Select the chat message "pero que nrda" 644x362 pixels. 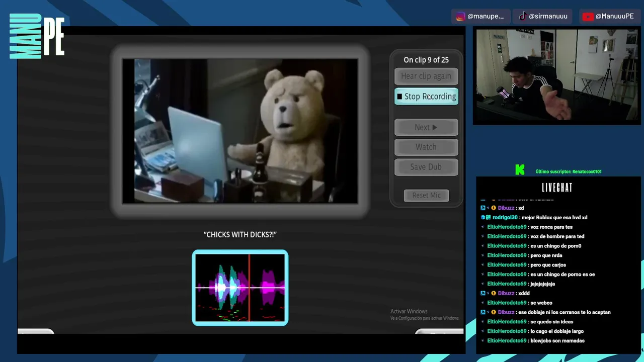pyautogui.click(x=546, y=255)
